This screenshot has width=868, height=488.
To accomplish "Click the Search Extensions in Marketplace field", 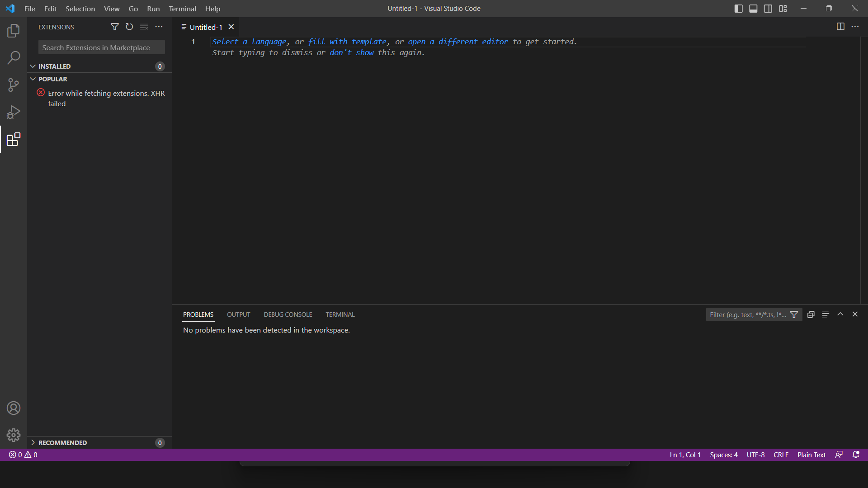I will pyautogui.click(x=101, y=47).
